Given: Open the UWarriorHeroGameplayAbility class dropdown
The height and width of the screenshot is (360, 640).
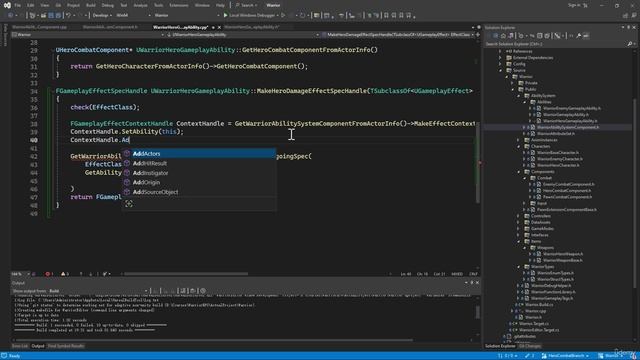Looking at the screenshot, I should coord(243,35).
